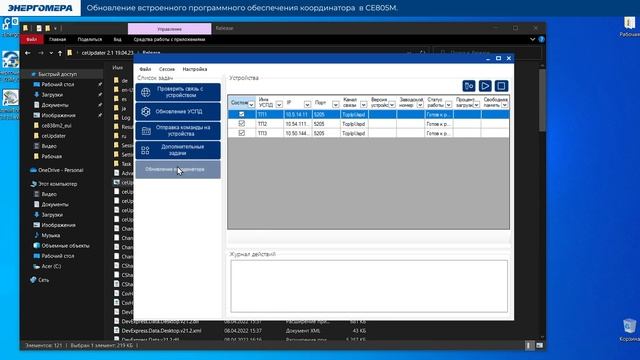Screen dimensions: 640x360
Task: Click Explorer's back arrow
Action: tap(28, 53)
